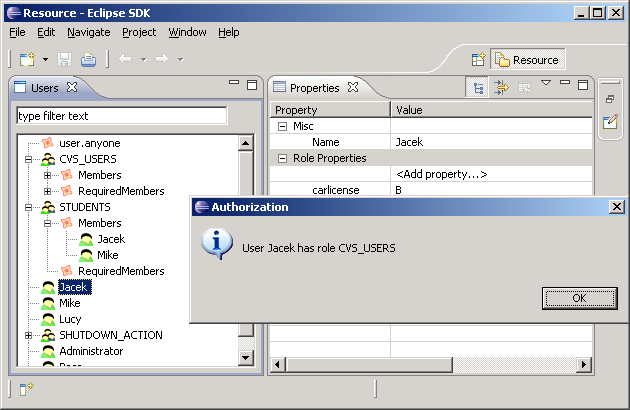630x410 pixels.
Task: Click Users tree scroll down arrow
Action: click(245, 358)
